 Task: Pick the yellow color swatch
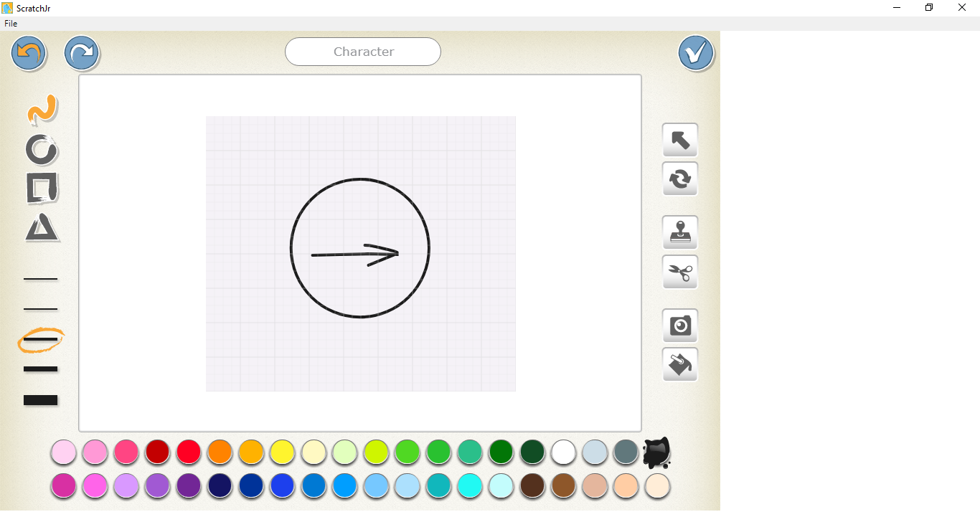click(x=283, y=452)
